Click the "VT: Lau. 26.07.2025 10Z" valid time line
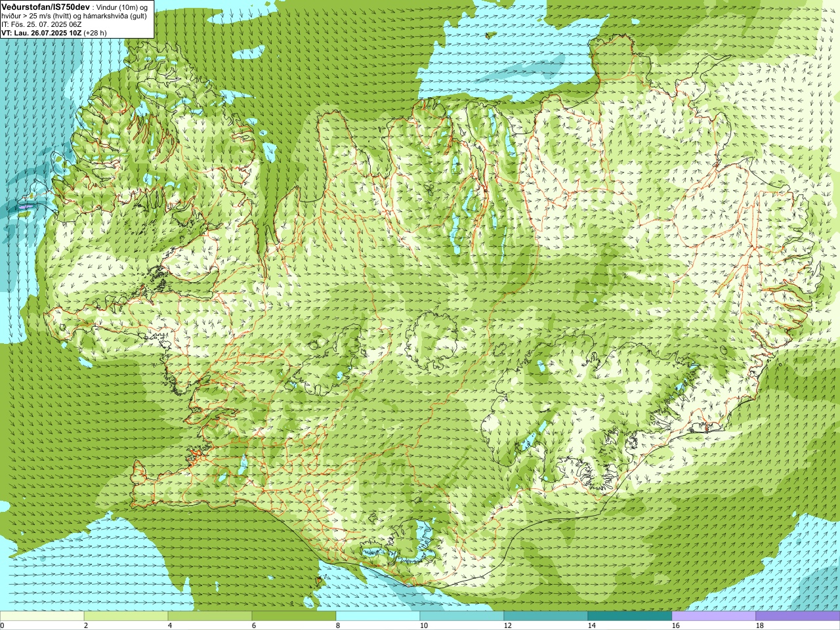The height and width of the screenshot is (630, 840). [x=41, y=33]
